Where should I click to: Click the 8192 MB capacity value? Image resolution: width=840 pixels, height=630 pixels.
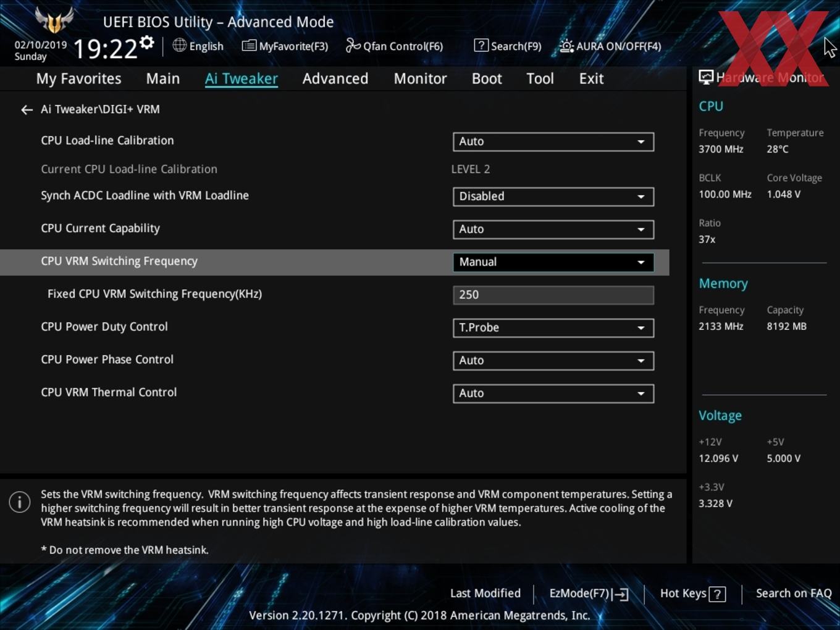pyautogui.click(x=787, y=326)
